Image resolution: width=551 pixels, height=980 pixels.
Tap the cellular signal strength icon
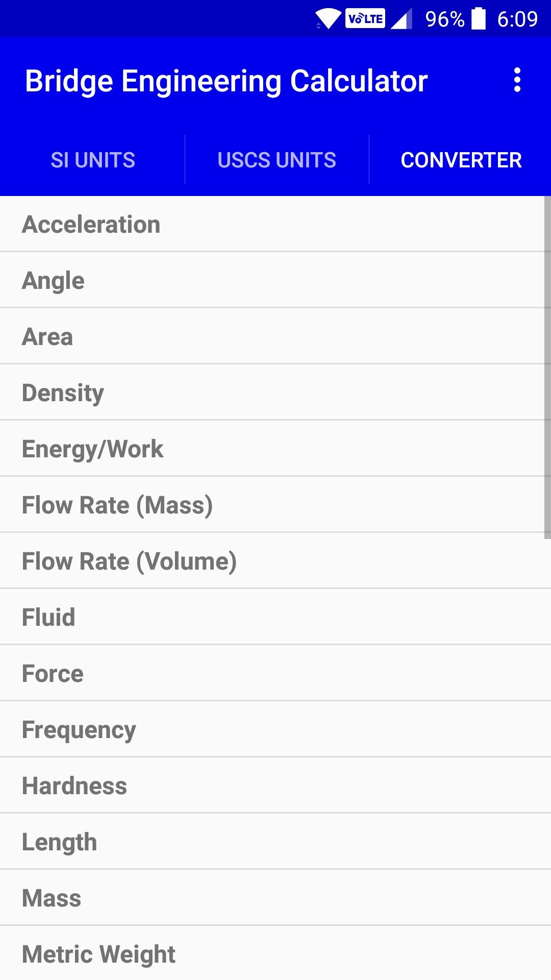coord(402,19)
